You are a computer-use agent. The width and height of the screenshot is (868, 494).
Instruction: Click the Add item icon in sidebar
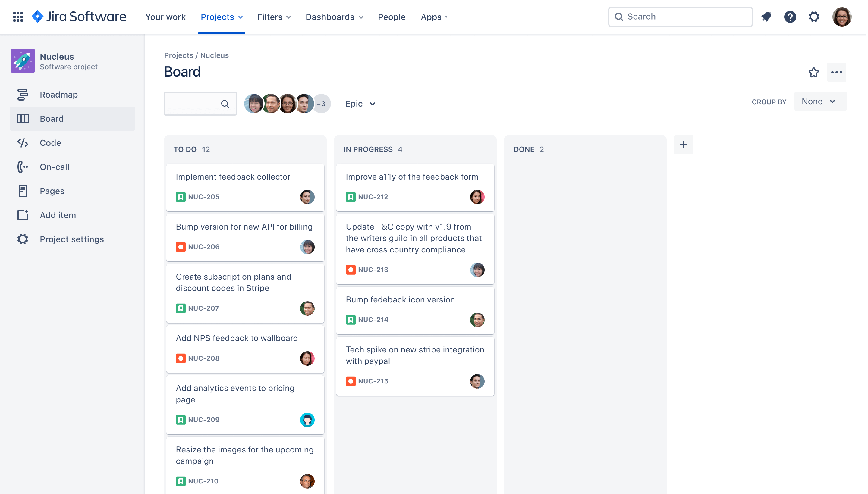(x=22, y=214)
